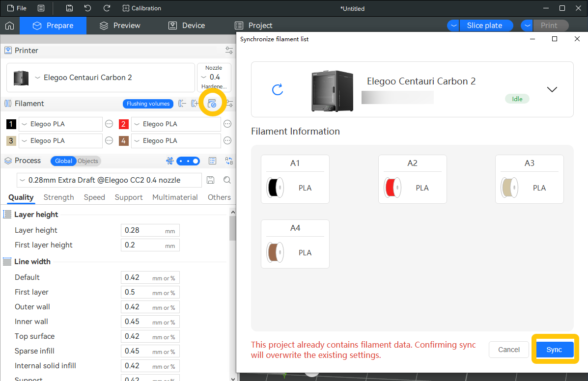Click the edit icon for filament 1
This screenshot has width=588, height=381.
tap(109, 124)
